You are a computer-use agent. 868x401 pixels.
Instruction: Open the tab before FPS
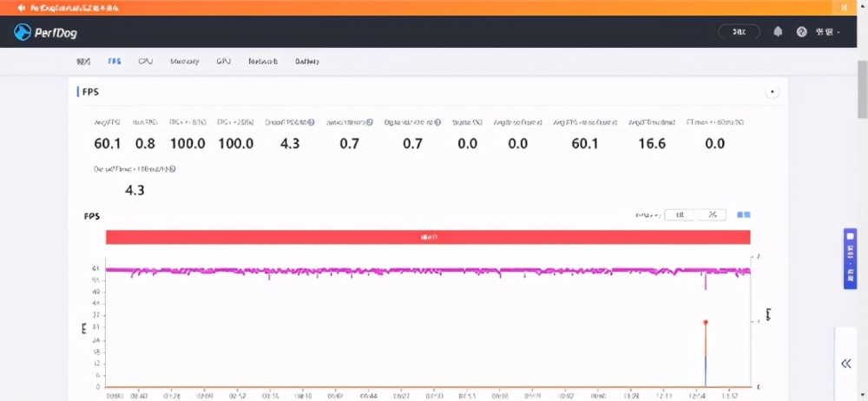[x=83, y=62]
